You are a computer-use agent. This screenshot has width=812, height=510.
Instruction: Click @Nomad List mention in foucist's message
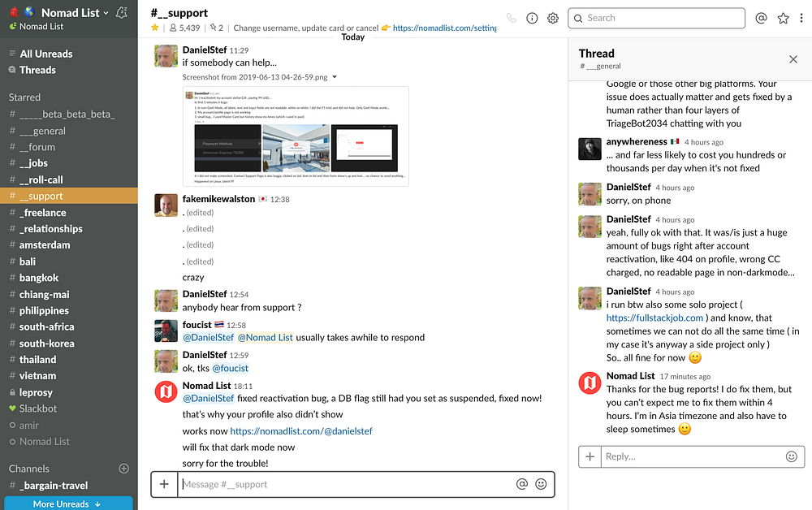[266, 338]
